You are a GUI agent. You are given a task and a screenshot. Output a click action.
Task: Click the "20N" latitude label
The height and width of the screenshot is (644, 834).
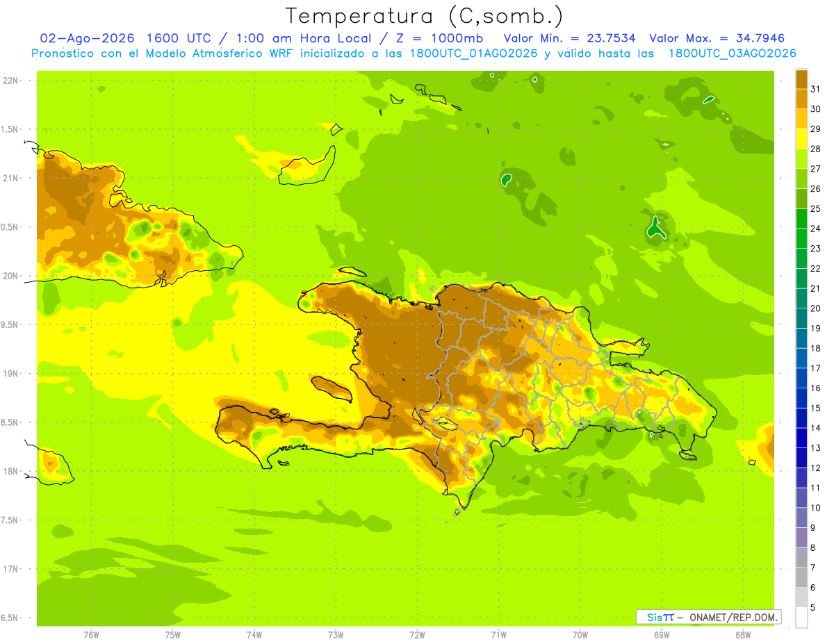tap(10, 276)
